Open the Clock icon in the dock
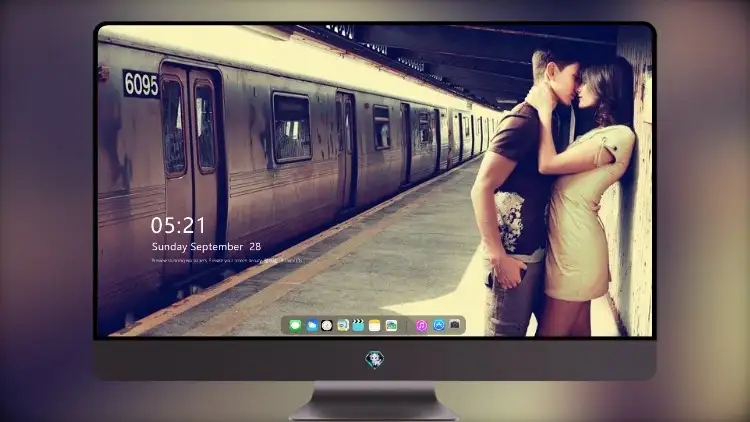Image resolution: width=750 pixels, height=422 pixels. point(327,326)
